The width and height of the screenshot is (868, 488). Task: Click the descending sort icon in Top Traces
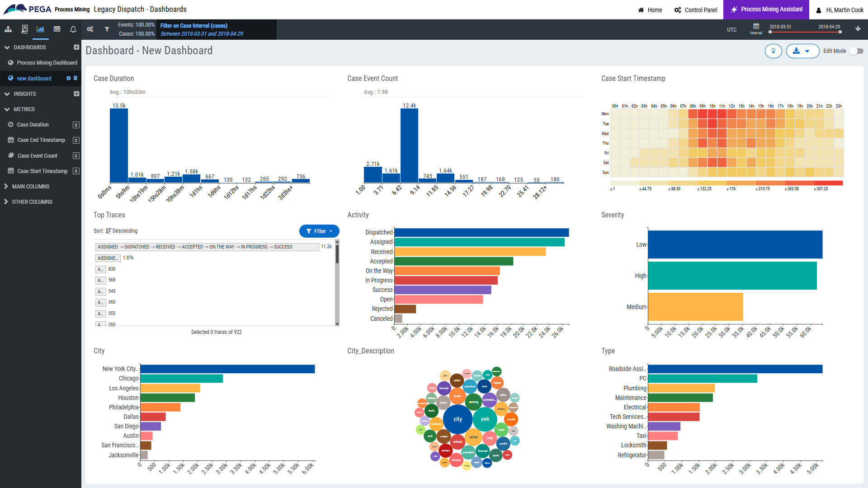[x=108, y=231]
